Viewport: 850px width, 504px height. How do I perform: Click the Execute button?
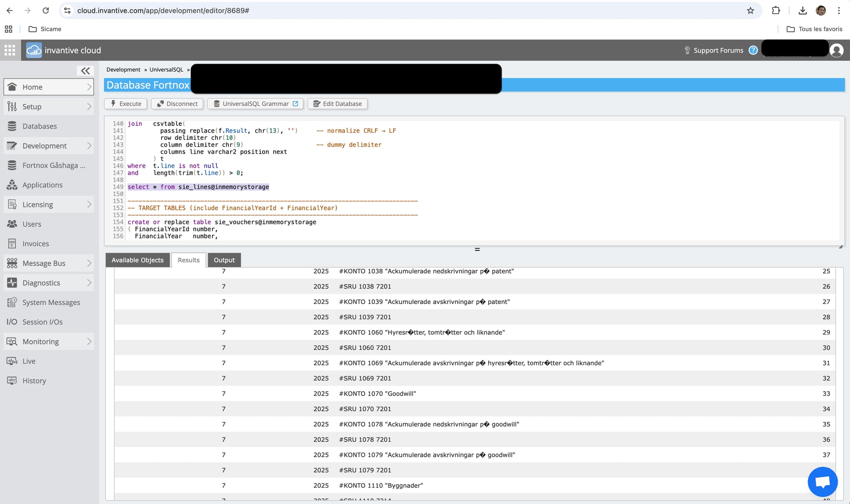coord(126,104)
